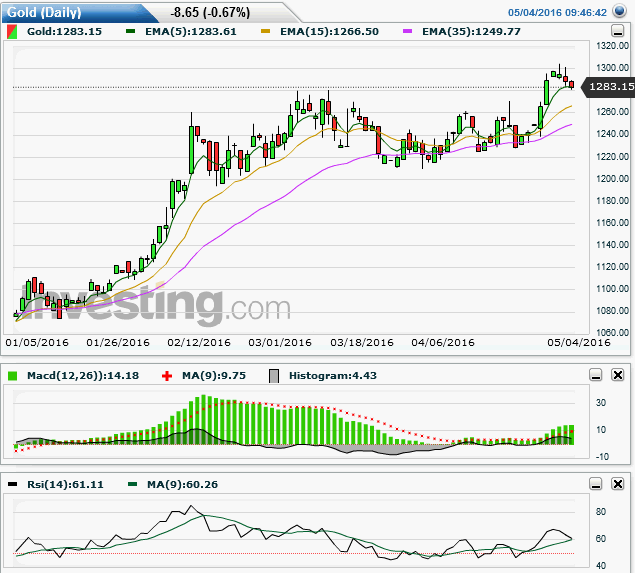Click the 1160.00 price axis label

tap(613, 223)
